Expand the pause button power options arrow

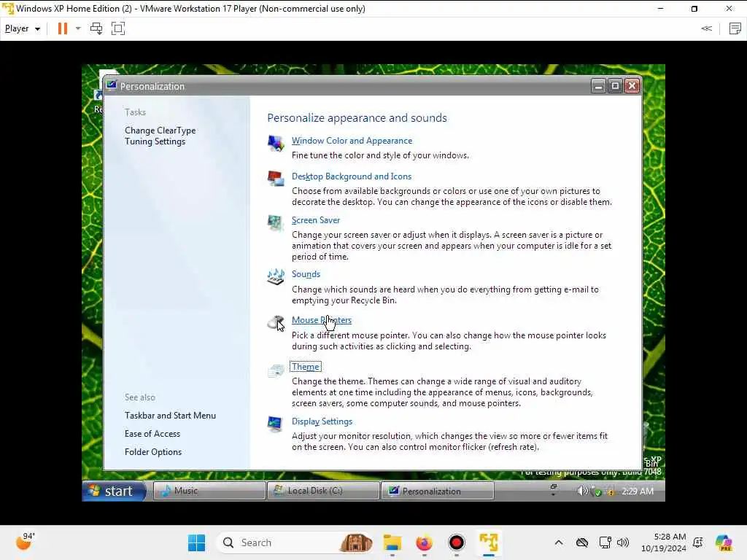(x=78, y=28)
